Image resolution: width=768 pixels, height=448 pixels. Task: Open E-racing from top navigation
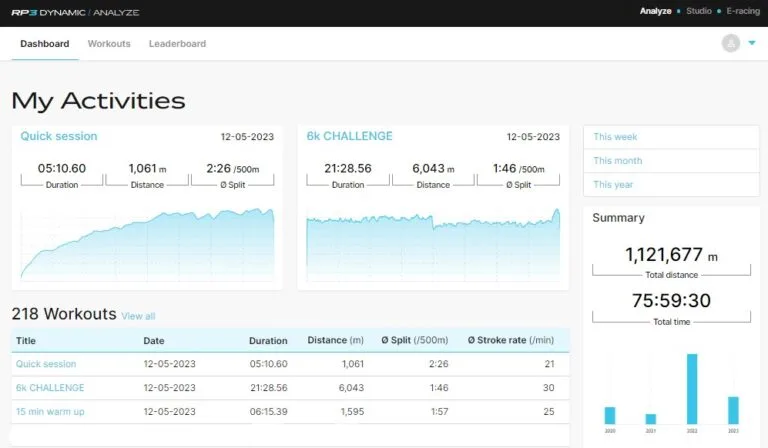tap(743, 12)
